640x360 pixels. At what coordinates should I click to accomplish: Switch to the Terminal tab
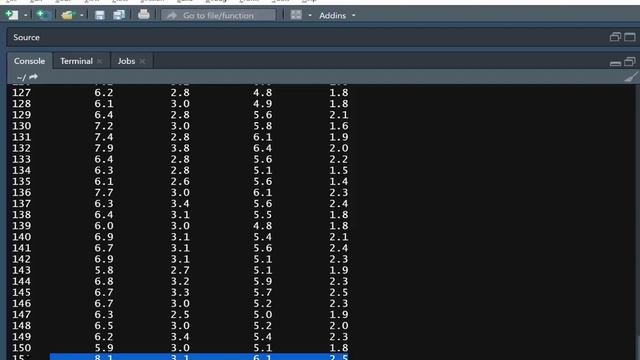tap(76, 61)
